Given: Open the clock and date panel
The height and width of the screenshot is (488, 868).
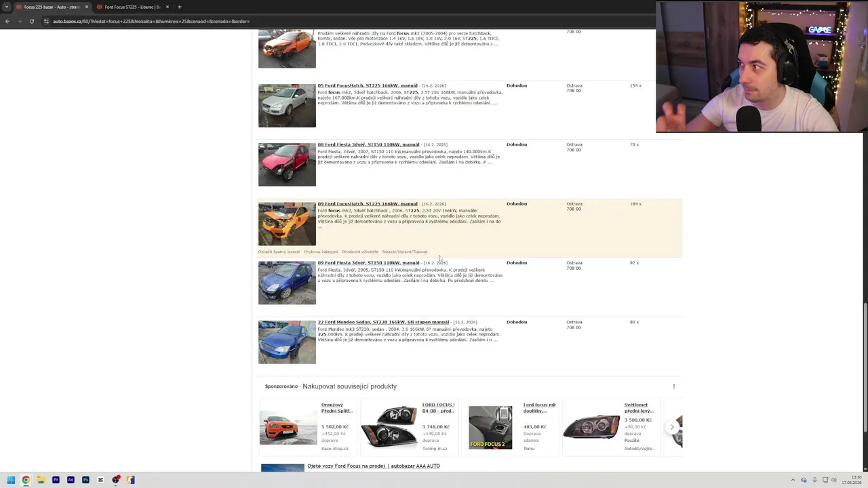Looking at the screenshot, I should click(852, 480).
